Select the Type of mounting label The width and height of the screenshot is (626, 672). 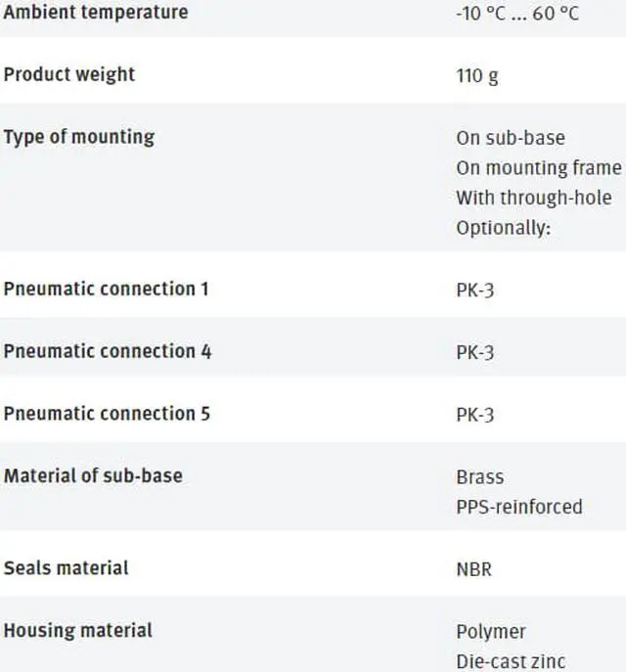(79, 137)
